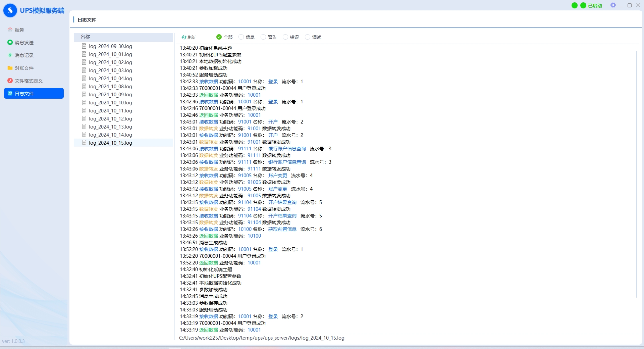Open log_2024_10_13.log file
The image size is (644, 349).
click(123, 127)
